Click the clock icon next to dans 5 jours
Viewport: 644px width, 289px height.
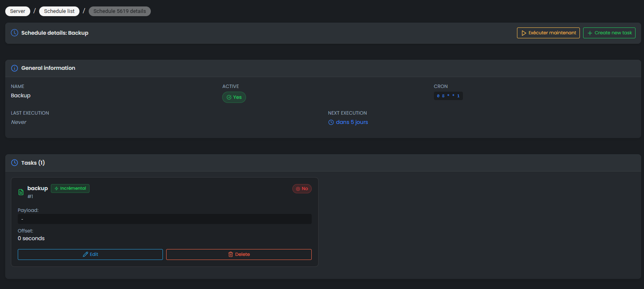[x=331, y=122]
